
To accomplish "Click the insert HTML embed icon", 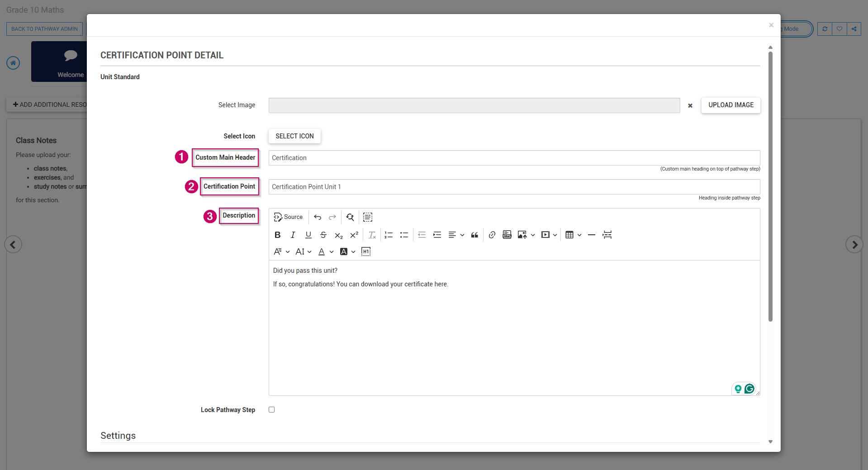I will pyautogui.click(x=507, y=235).
